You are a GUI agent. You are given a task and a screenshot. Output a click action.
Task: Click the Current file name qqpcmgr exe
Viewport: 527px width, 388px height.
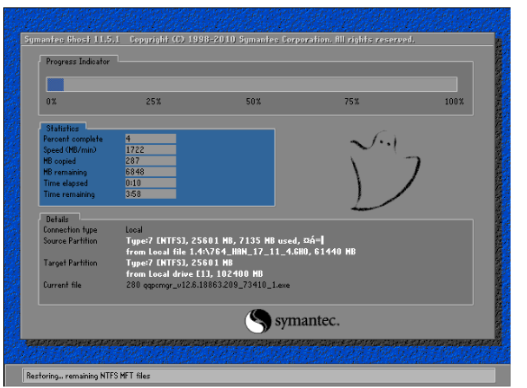pyautogui.click(x=216, y=285)
